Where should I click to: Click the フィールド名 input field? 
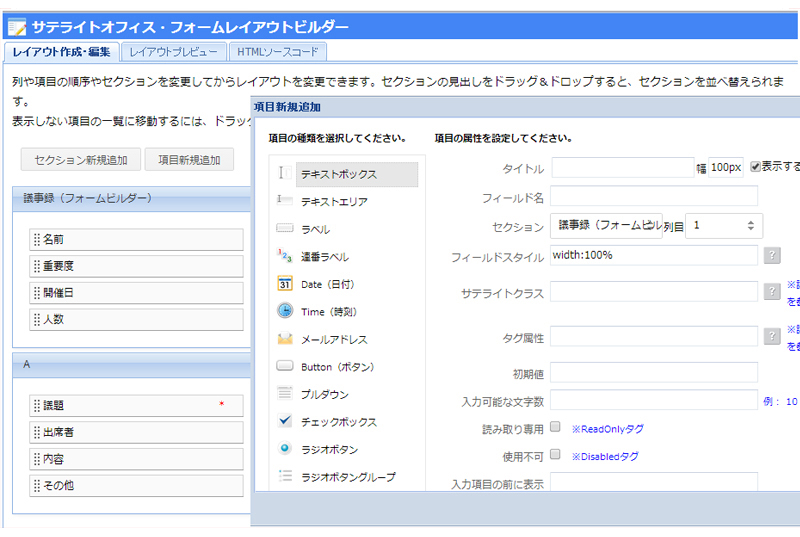click(x=654, y=196)
